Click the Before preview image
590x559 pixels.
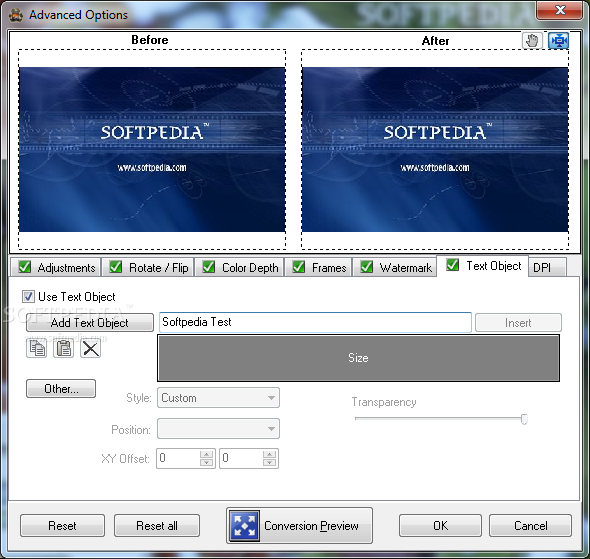click(152, 149)
